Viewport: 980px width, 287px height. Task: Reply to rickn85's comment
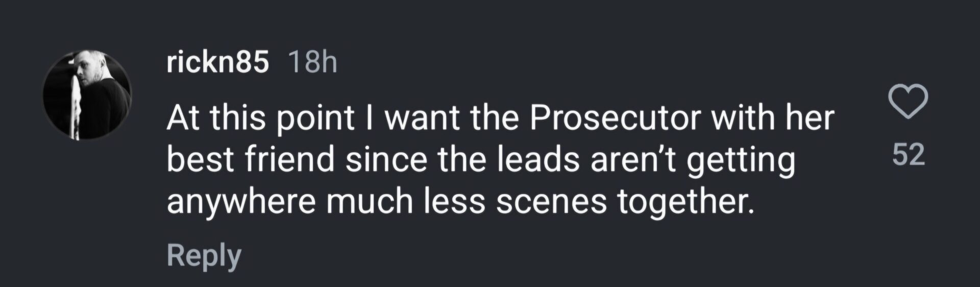click(204, 255)
